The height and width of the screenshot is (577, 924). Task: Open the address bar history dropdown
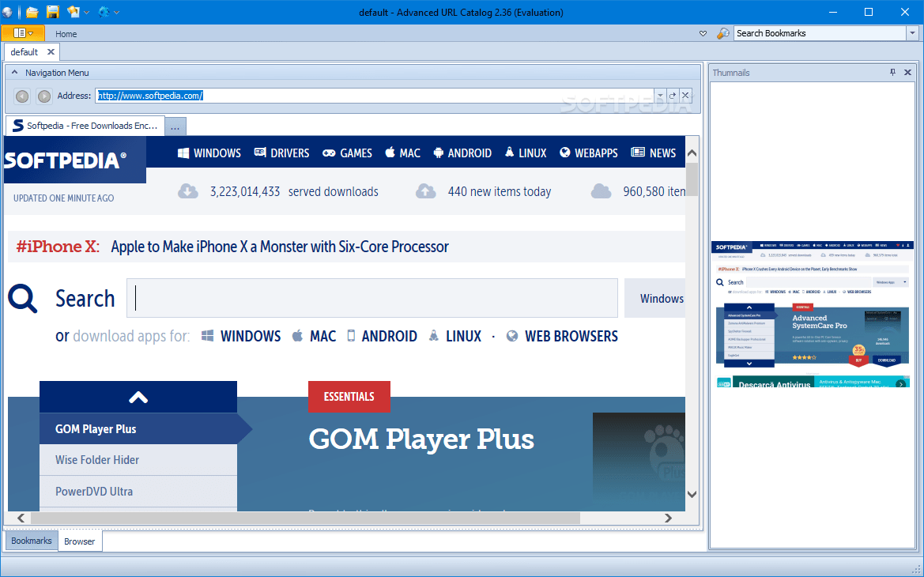659,95
